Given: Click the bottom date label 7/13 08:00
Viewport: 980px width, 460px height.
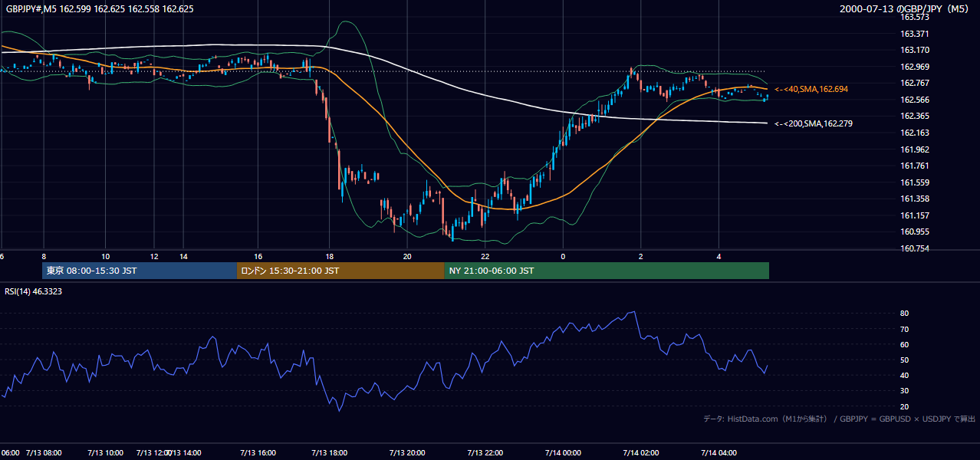Looking at the screenshot, I should 44,453.
